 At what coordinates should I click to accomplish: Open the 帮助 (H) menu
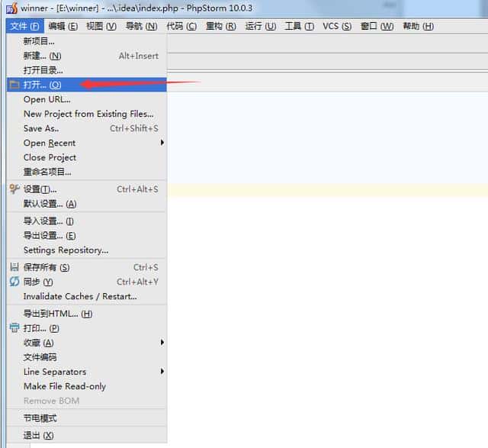419,26
